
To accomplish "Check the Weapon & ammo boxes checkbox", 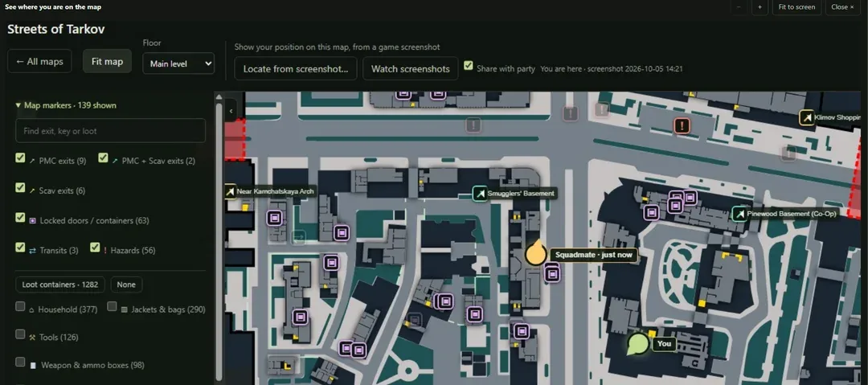I will pos(20,362).
